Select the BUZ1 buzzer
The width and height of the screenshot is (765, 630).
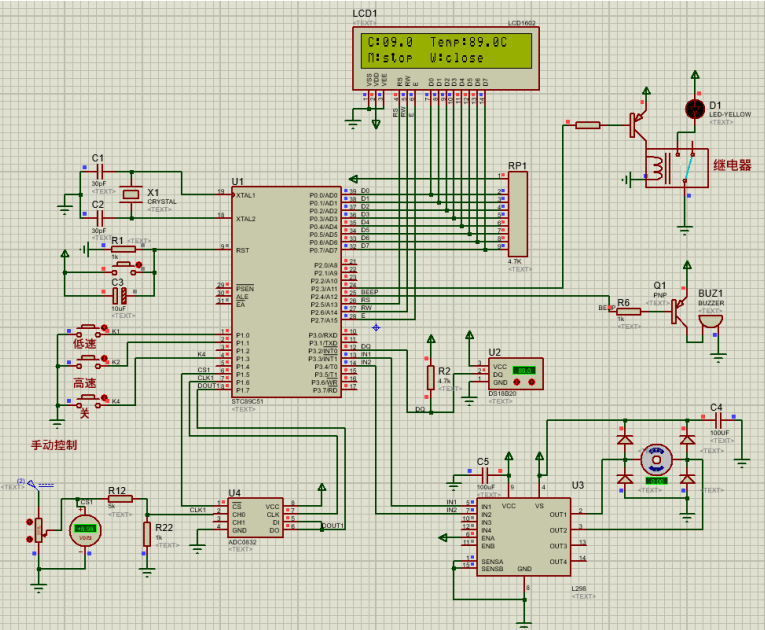click(x=710, y=322)
